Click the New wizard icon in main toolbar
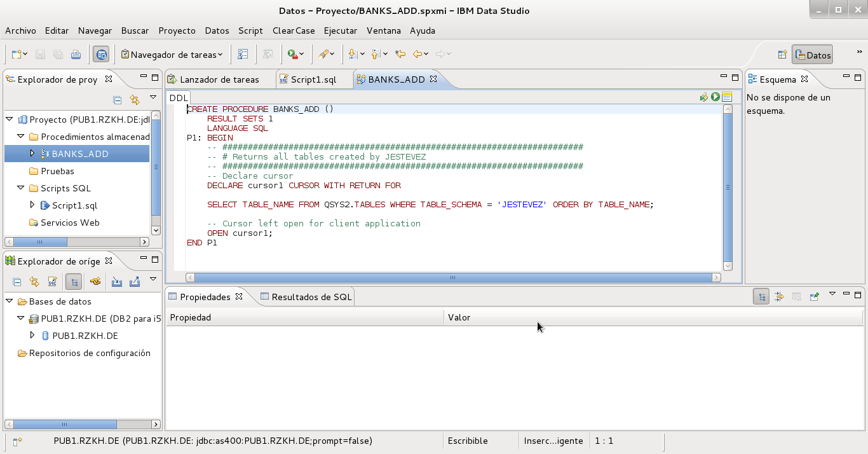 click(x=17, y=55)
